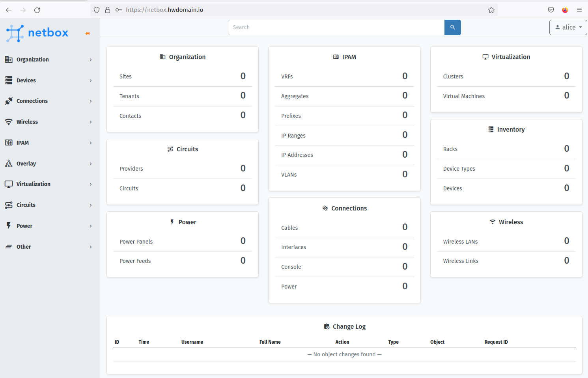This screenshot has width=588, height=378.
Task: Open the Sites link in Organization card
Action: pyautogui.click(x=125, y=76)
